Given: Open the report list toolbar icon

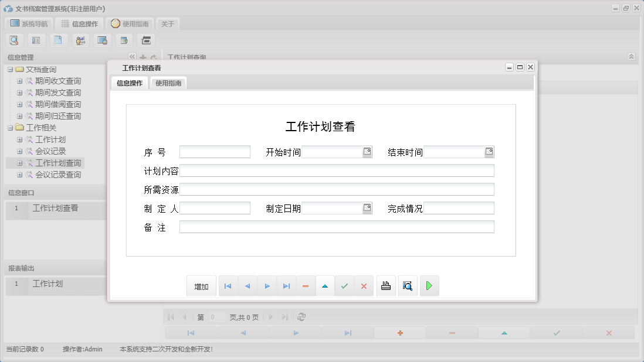Looking at the screenshot, I should tap(36, 40).
